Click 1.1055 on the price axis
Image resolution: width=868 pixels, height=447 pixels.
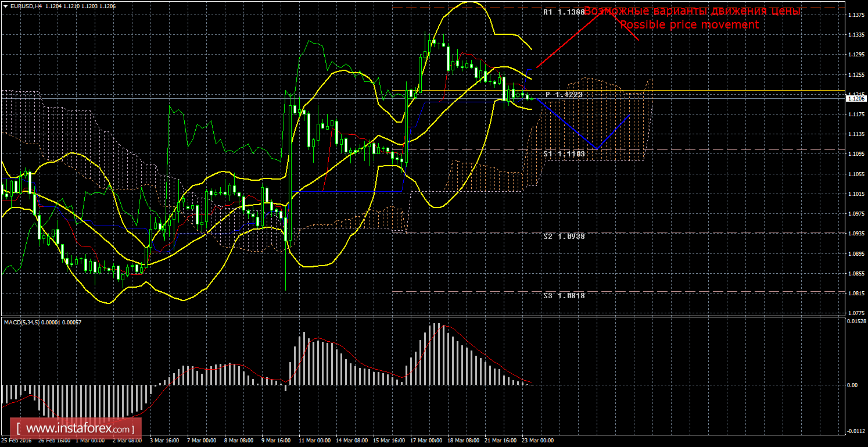point(856,174)
